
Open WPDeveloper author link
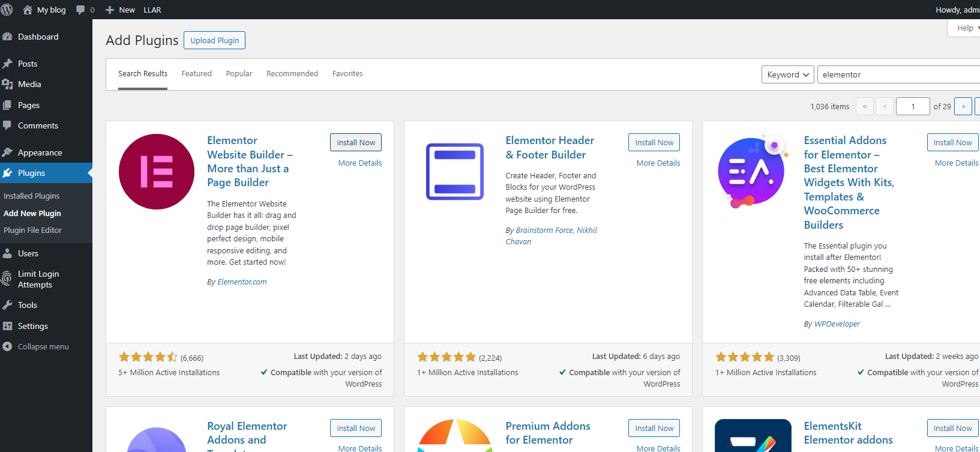(x=837, y=324)
